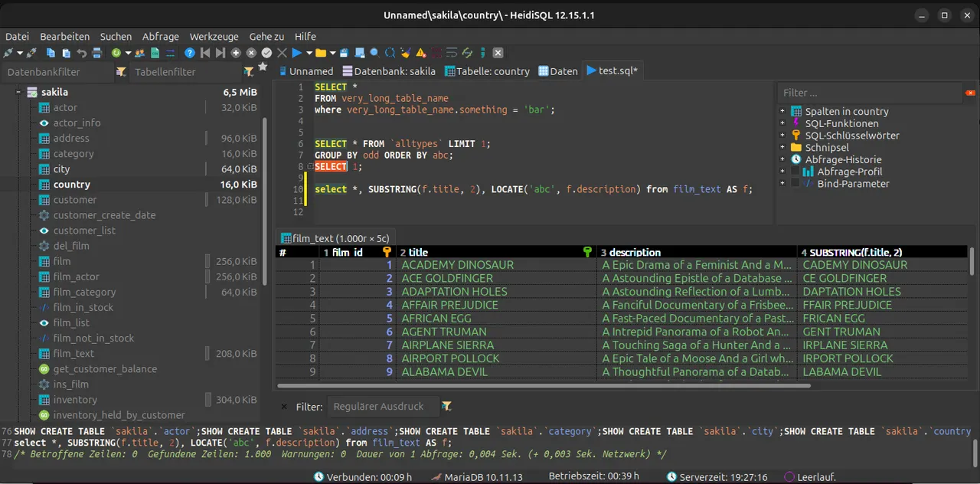This screenshot has width=980, height=484.
Task: Select the film_text result tab
Action: (335, 238)
